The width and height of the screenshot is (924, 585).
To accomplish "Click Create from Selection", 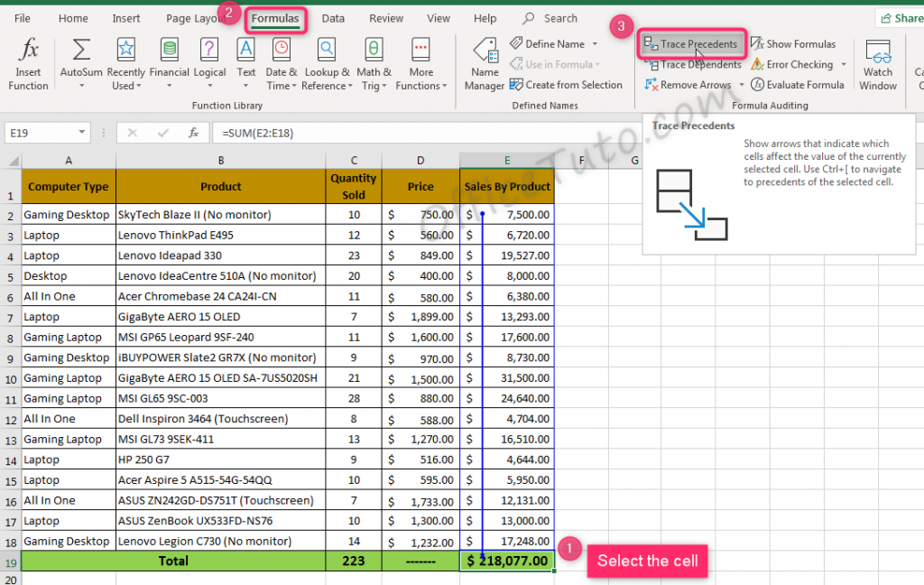I will tap(568, 84).
